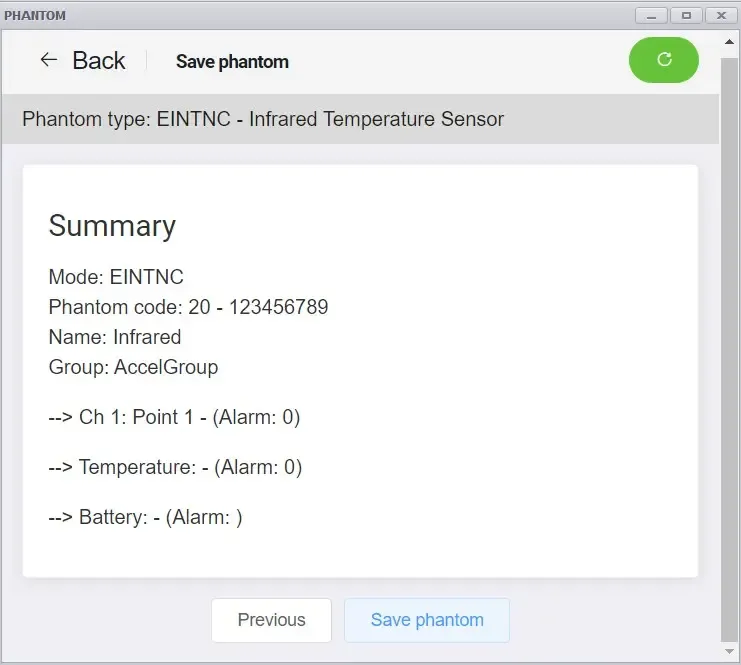The height and width of the screenshot is (665, 741).
Task: Click the Save phantom header title
Action: click(x=232, y=61)
